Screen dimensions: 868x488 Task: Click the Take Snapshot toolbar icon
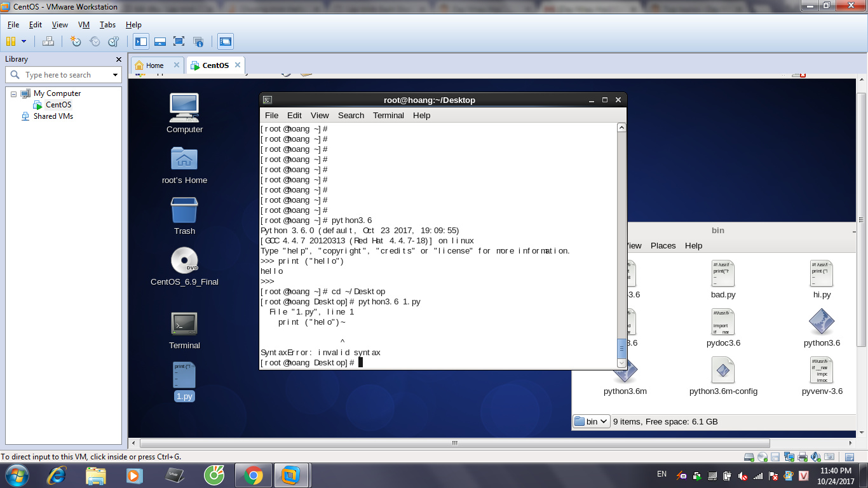coord(76,41)
